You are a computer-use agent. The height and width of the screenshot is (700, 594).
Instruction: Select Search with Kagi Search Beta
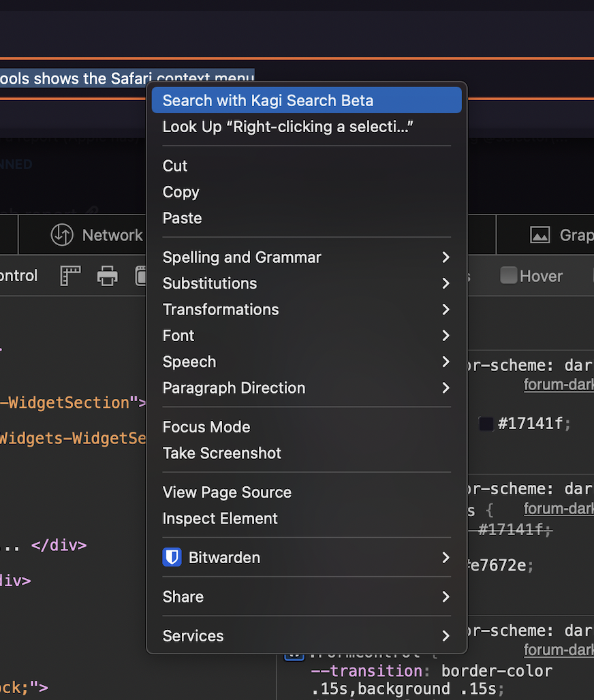point(268,101)
